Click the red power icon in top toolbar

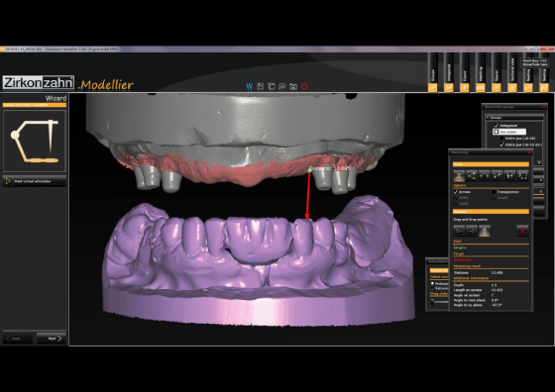click(304, 86)
